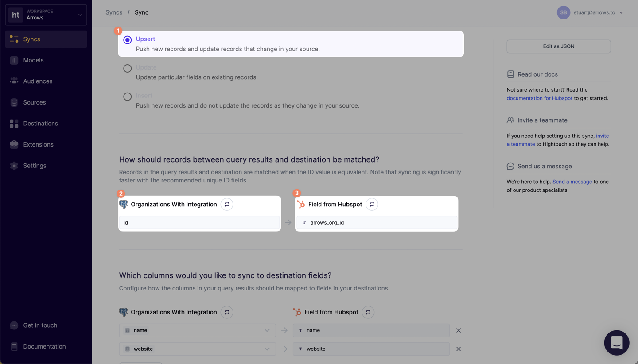Open the name source column dropdown
The width and height of the screenshot is (638, 364).
(197, 330)
